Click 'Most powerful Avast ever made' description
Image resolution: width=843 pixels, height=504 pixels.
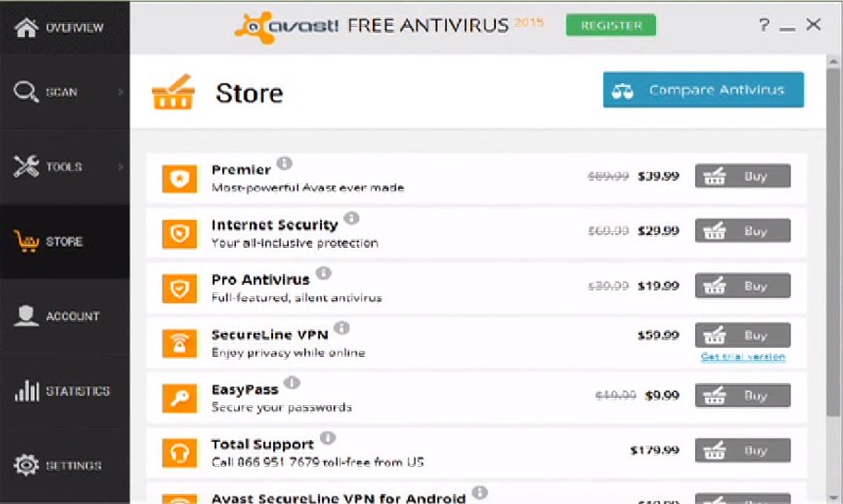coord(307,188)
